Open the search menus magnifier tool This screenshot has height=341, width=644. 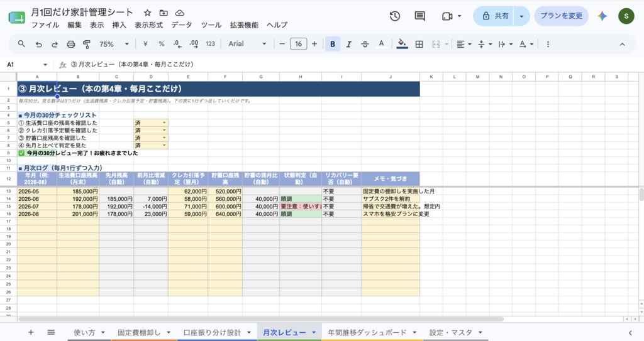point(21,44)
